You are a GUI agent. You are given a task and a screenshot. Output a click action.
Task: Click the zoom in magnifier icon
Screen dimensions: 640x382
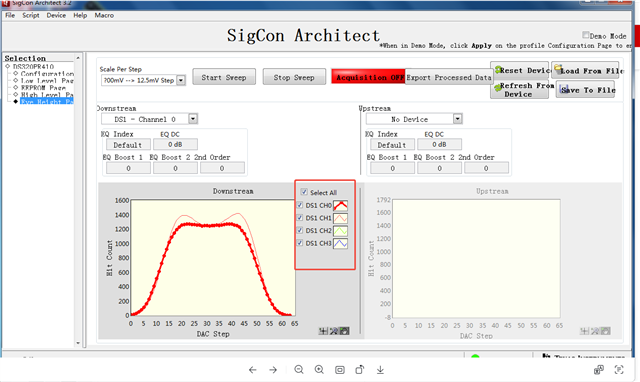tap(319, 370)
